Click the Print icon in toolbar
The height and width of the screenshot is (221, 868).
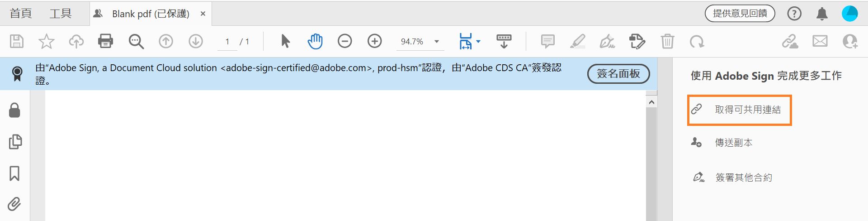pyautogui.click(x=105, y=41)
